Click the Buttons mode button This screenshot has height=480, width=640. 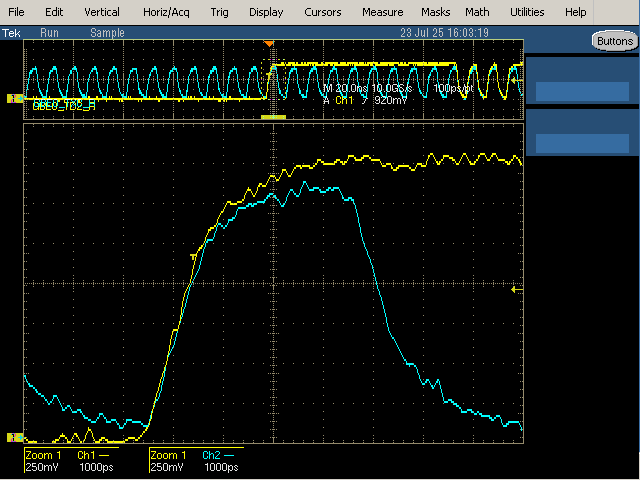[x=614, y=41]
